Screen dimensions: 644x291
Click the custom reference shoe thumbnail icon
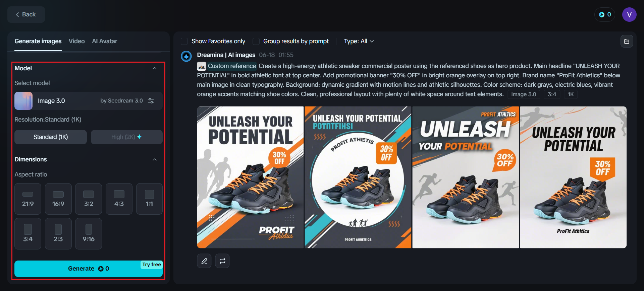[202, 66]
